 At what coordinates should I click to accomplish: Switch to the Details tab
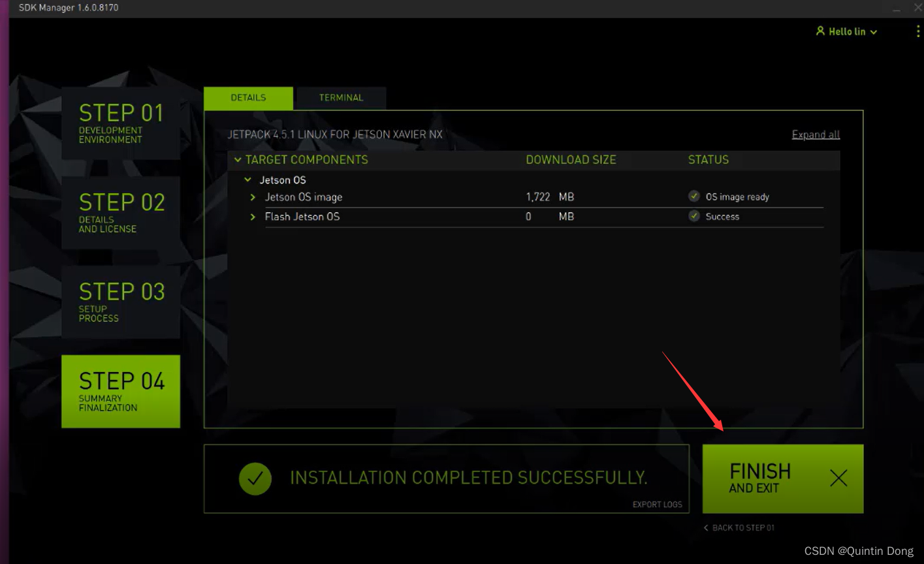click(x=248, y=98)
